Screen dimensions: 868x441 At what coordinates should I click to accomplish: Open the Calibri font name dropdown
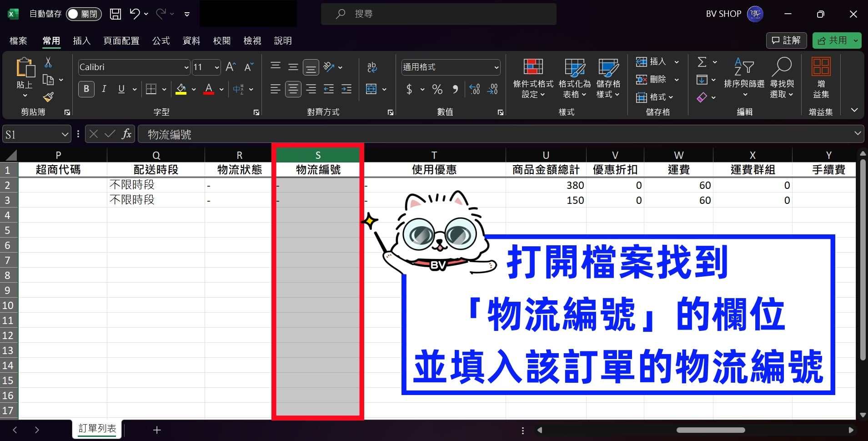tap(186, 67)
